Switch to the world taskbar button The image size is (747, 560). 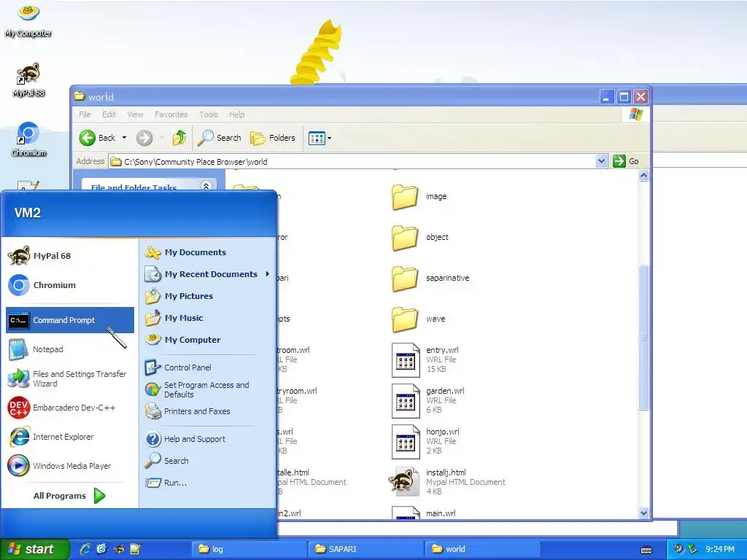pyautogui.click(x=482, y=549)
